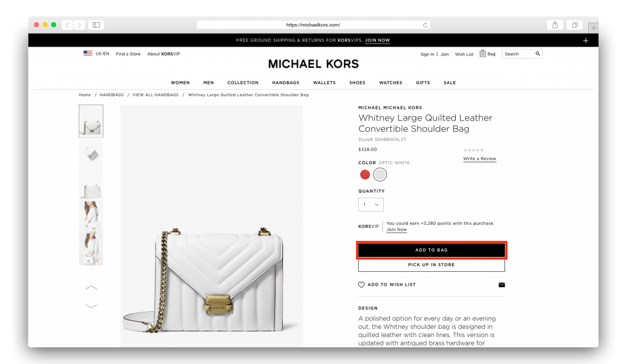Toggle the Safari sidebar icon
630x364 pixels.
click(96, 25)
